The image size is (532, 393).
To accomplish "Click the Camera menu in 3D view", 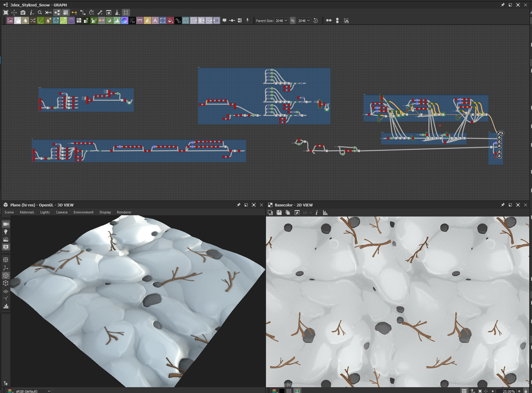I will tap(61, 212).
